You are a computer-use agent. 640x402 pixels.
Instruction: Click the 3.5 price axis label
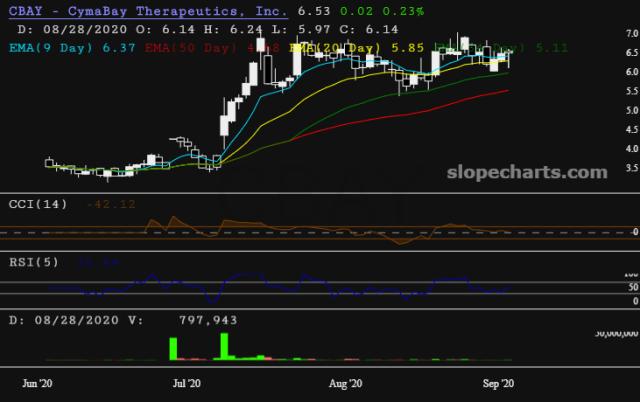point(632,168)
